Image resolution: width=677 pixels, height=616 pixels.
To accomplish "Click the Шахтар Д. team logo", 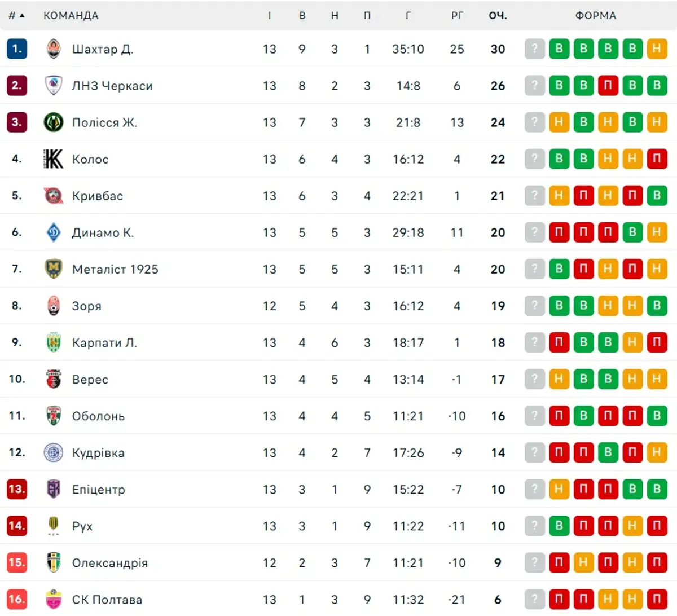I will point(54,49).
